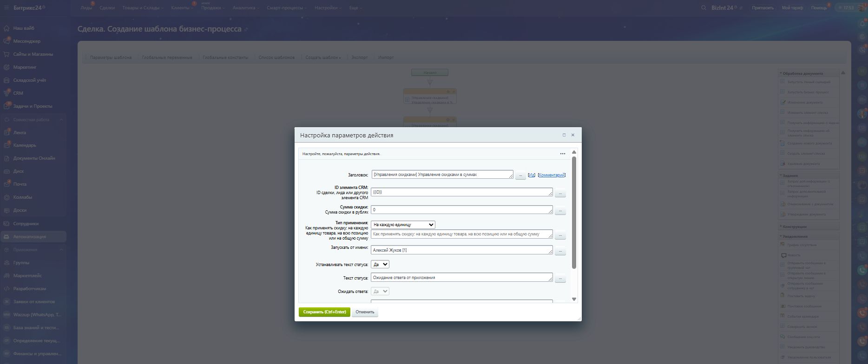Click the Глобальные переменные toolbar item
The image size is (868, 364).
pos(167,58)
